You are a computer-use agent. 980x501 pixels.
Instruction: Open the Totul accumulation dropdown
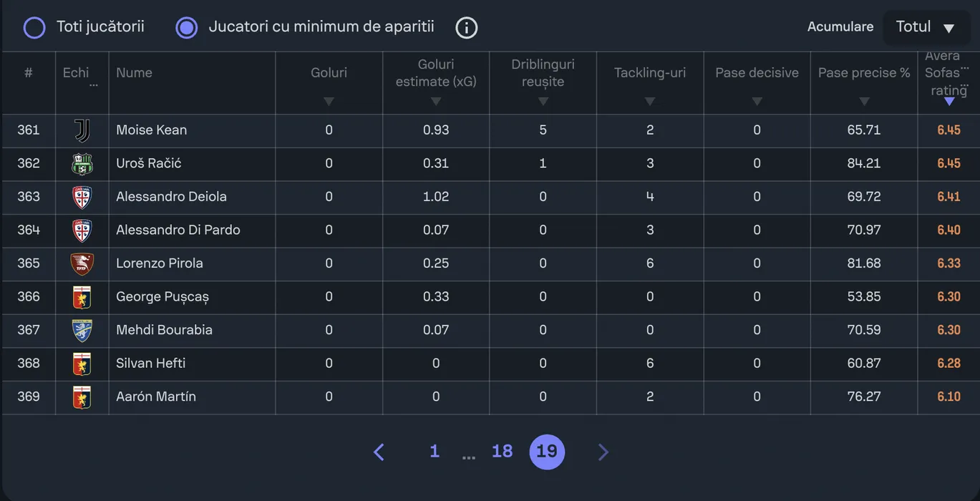pyautogui.click(x=926, y=28)
